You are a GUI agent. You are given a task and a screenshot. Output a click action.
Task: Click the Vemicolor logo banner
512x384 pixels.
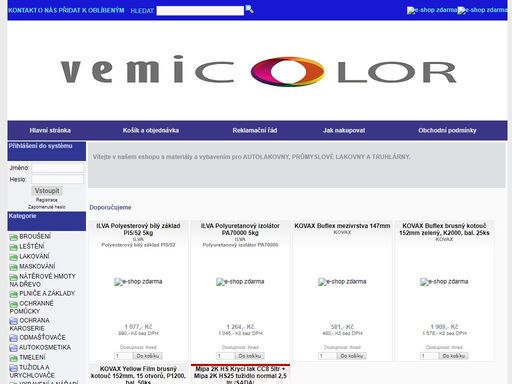(257, 71)
